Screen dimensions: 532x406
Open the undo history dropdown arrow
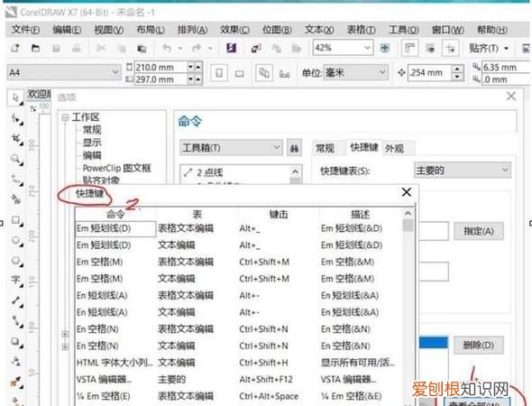(180, 48)
